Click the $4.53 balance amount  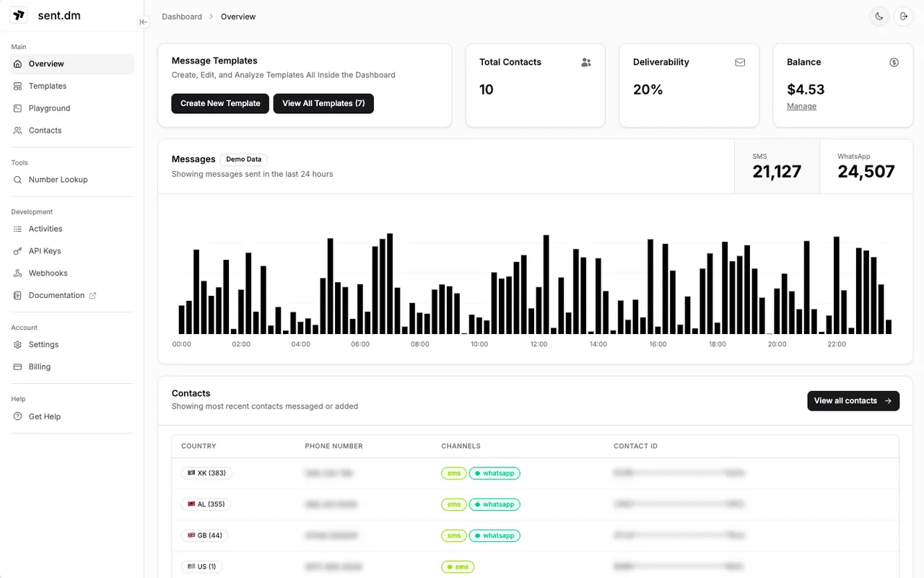[x=806, y=89]
